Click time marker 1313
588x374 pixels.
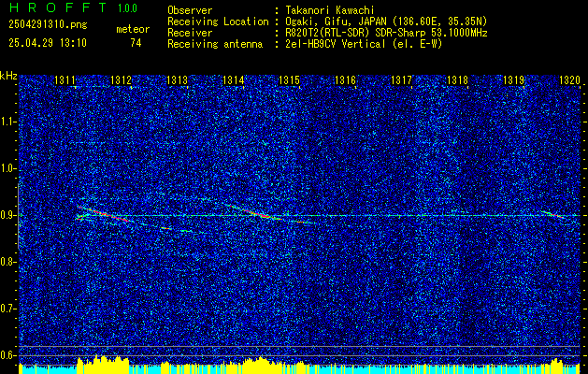177,79
